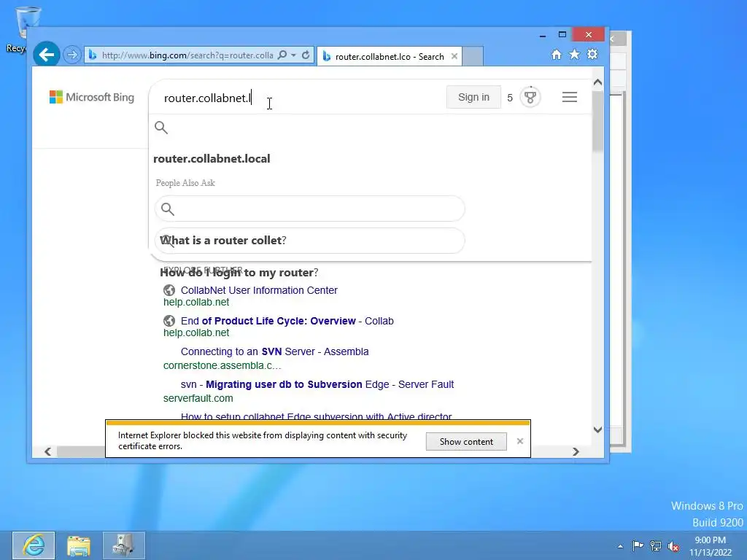Click the search magnifier in address bar
This screenshot has width=747, height=560.
[282, 55]
